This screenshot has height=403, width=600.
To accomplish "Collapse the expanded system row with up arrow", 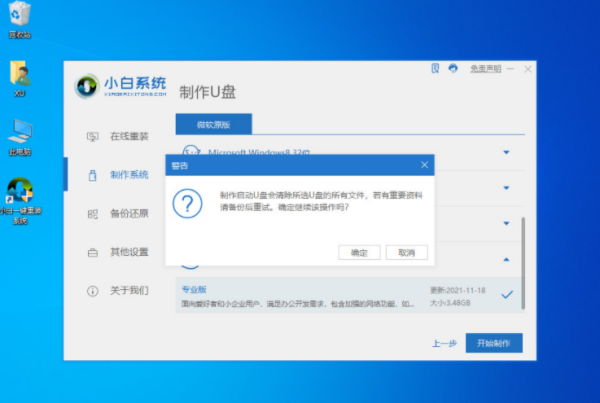I will [x=506, y=259].
